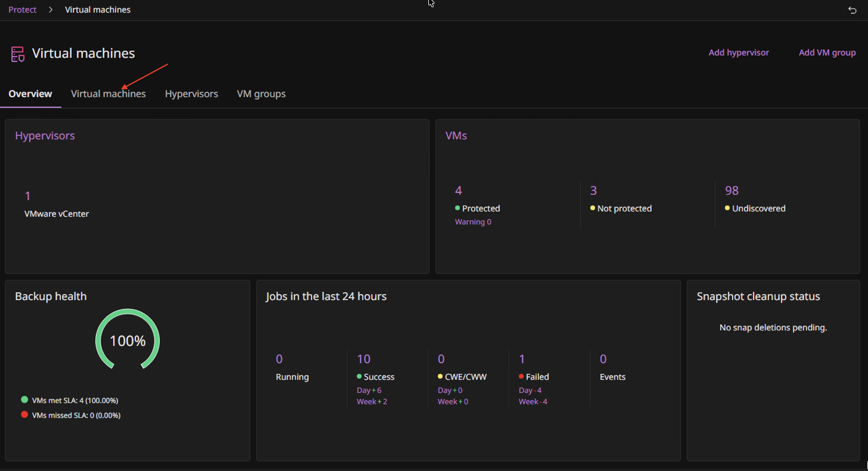This screenshot has height=471, width=868.
Task: Click the Virtual machines page header icon
Action: click(18, 54)
